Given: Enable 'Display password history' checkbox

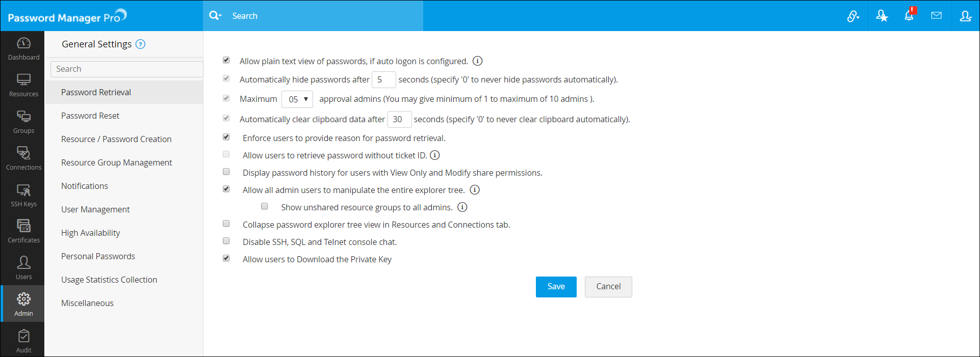Looking at the screenshot, I should click(x=226, y=172).
